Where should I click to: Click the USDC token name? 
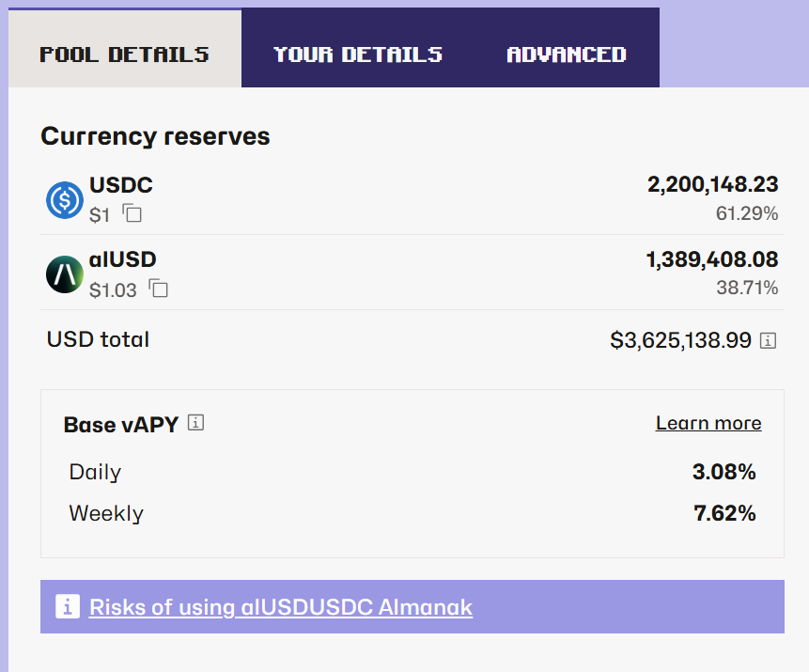pos(121,185)
